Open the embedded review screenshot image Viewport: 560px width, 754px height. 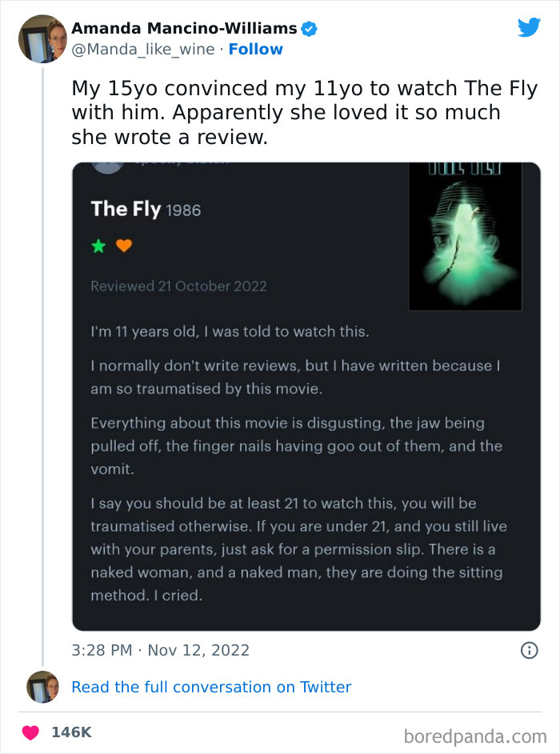pyautogui.click(x=306, y=397)
